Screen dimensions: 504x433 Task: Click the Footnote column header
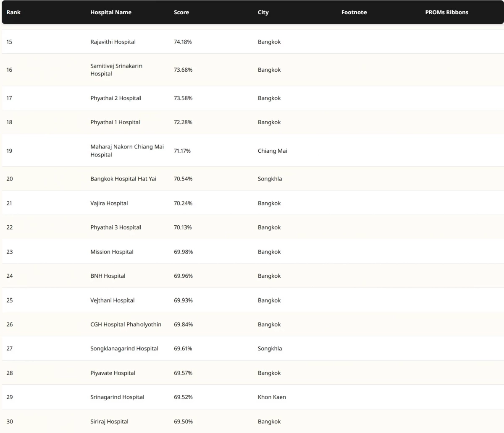point(354,12)
